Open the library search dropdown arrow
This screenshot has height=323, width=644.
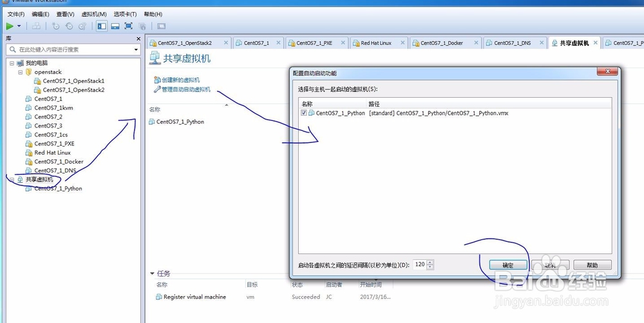tap(136, 50)
